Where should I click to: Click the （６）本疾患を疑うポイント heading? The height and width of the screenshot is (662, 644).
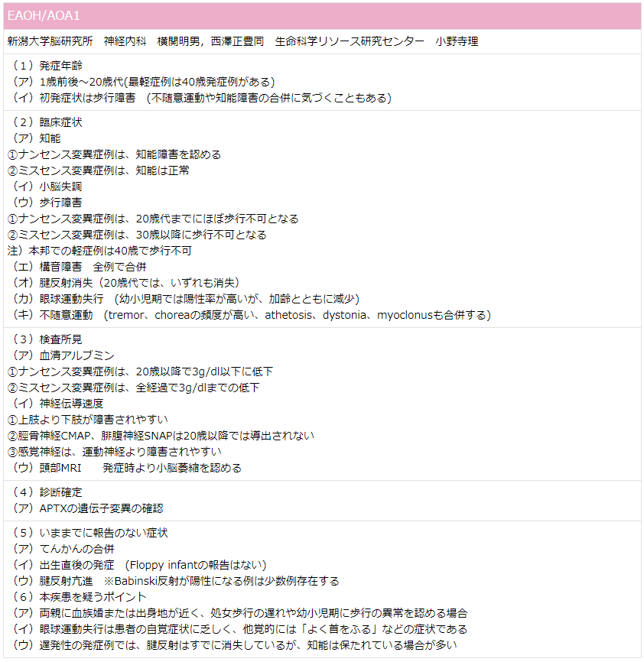tap(80, 597)
